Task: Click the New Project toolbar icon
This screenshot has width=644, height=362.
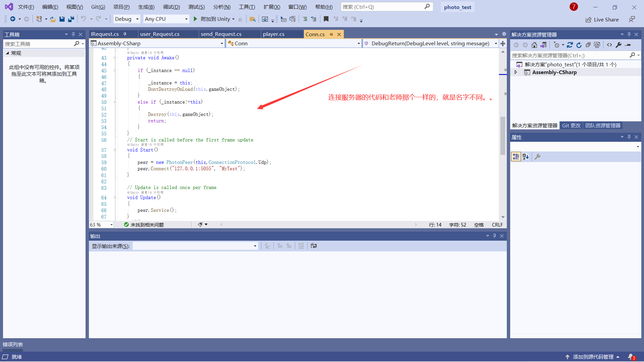Action: (x=39, y=19)
